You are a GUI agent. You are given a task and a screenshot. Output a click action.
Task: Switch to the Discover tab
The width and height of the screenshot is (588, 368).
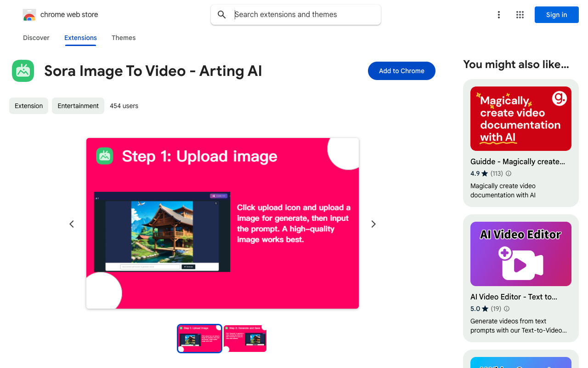(36, 38)
